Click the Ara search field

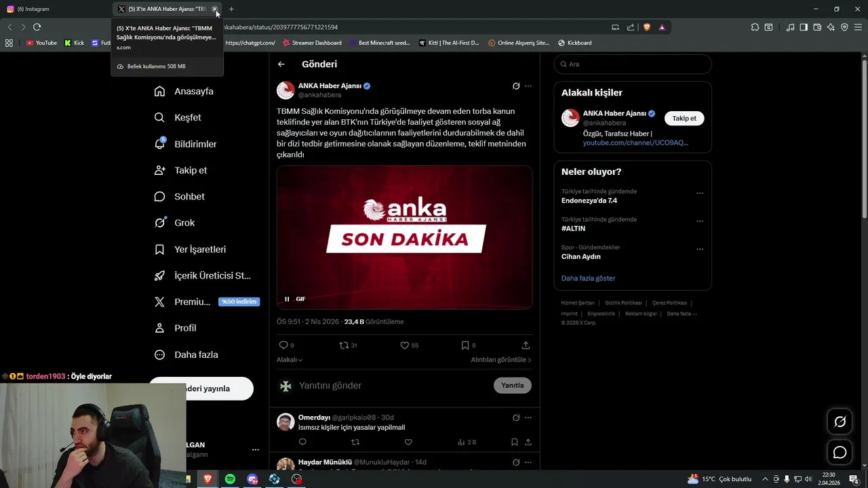pos(633,64)
